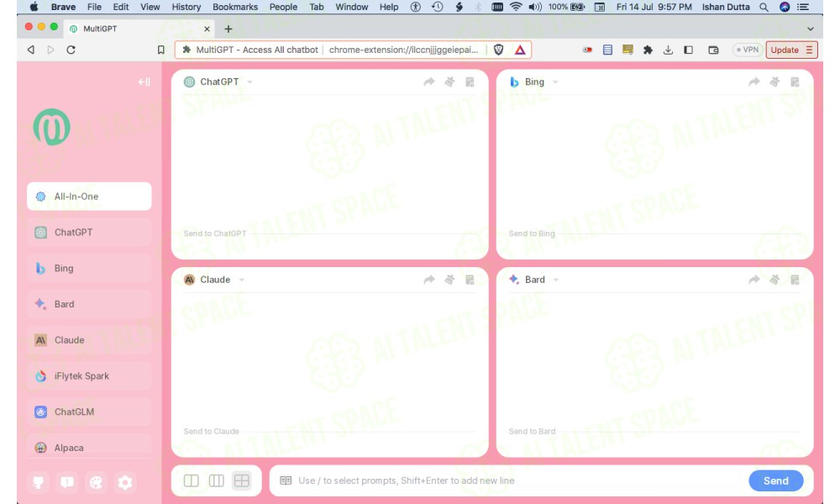Open the GitHub icon in the sidebar footer
Viewport: 840px width, 504px height.
coord(38,482)
